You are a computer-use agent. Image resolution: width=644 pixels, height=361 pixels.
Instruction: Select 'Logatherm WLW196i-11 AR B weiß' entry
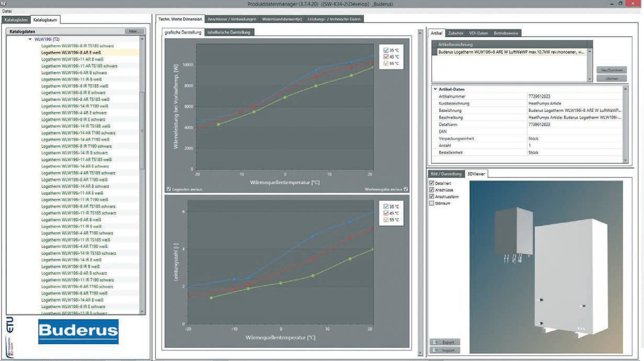click(72, 59)
